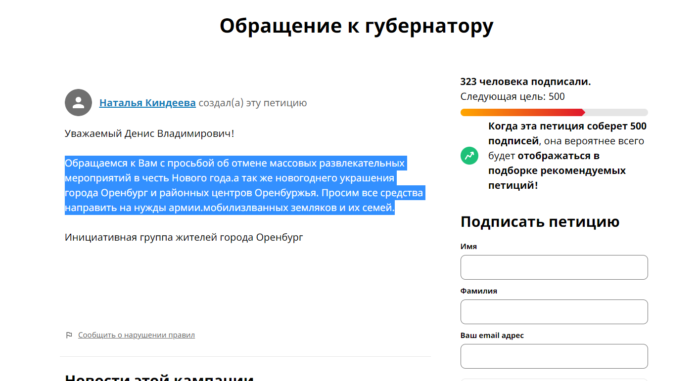Open Наталья Киндеева profile link

[147, 103]
